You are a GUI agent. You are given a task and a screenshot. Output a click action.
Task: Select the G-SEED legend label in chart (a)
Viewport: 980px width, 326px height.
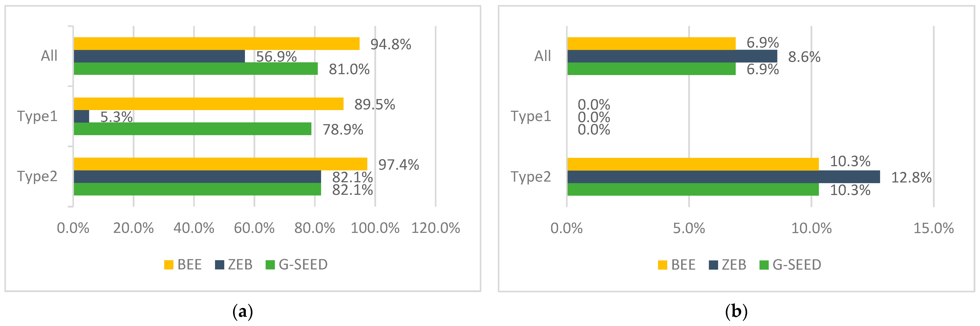pyautogui.click(x=303, y=265)
